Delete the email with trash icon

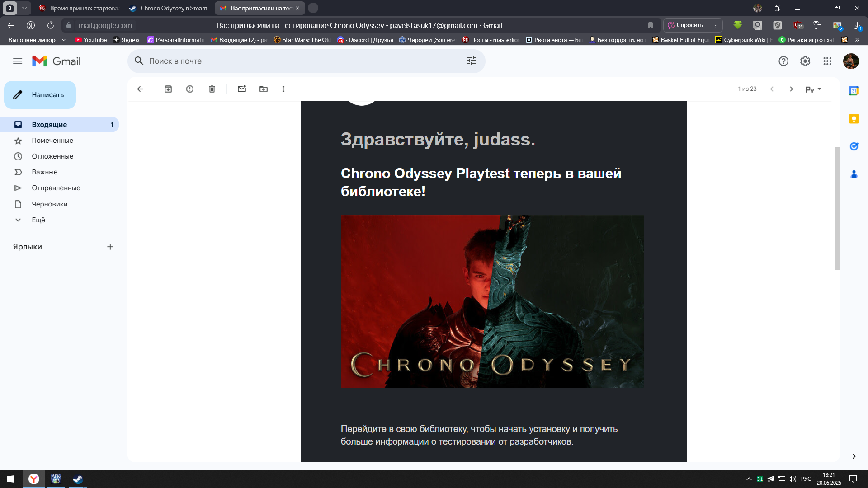(x=212, y=89)
